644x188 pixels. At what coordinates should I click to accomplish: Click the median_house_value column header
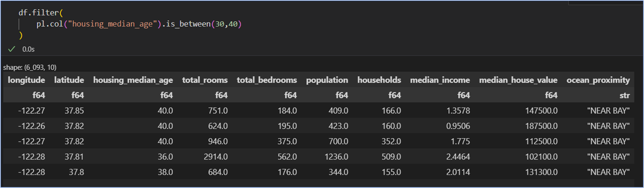(518, 80)
